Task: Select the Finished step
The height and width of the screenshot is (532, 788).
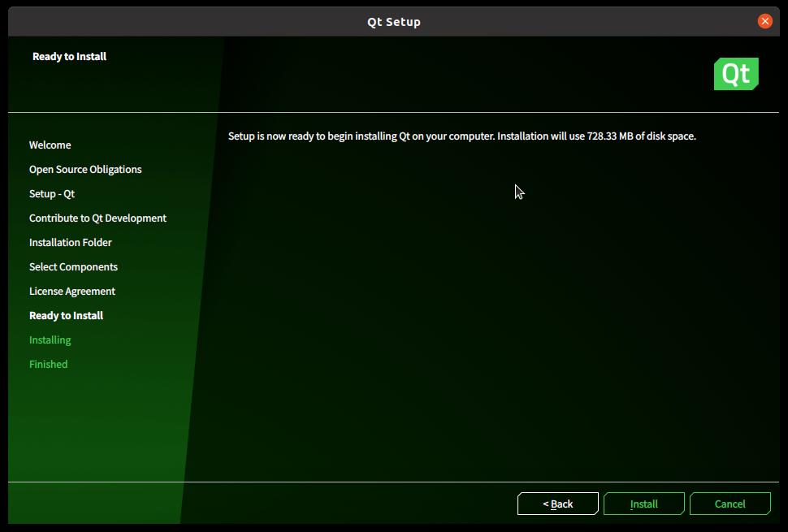Action: [x=48, y=364]
